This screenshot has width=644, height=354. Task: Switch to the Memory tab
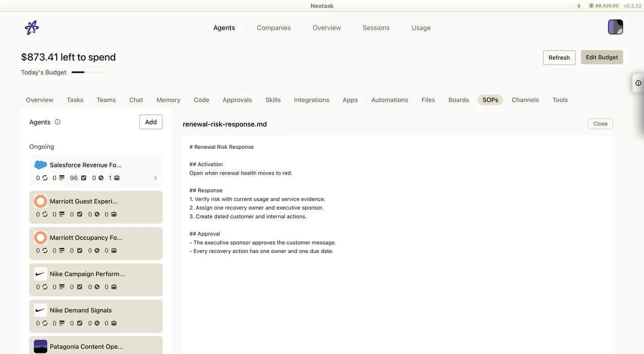tap(168, 100)
